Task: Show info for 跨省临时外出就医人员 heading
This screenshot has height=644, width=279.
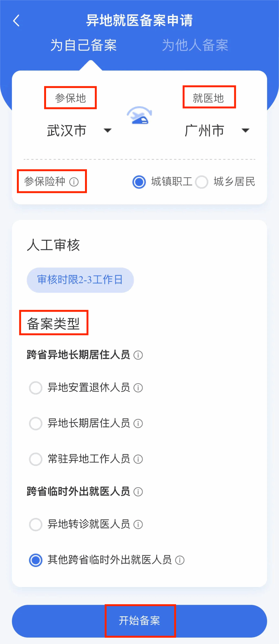Action: (x=138, y=492)
